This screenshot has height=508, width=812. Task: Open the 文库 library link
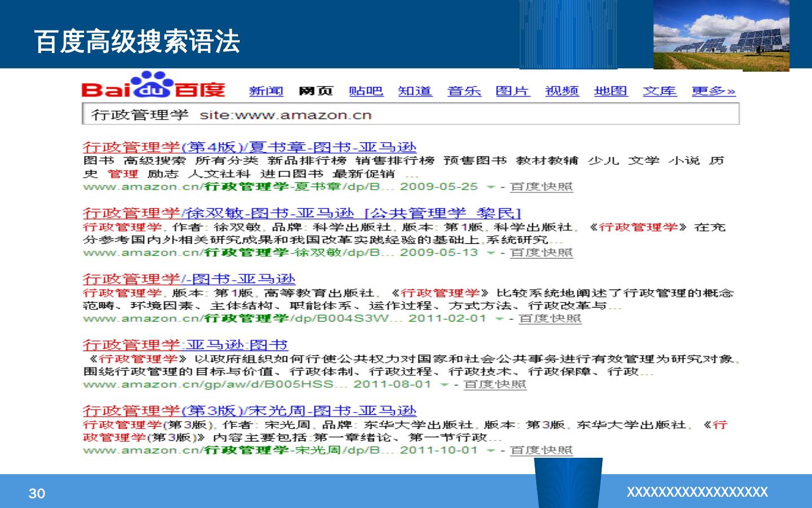pyautogui.click(x=659, y=91)
